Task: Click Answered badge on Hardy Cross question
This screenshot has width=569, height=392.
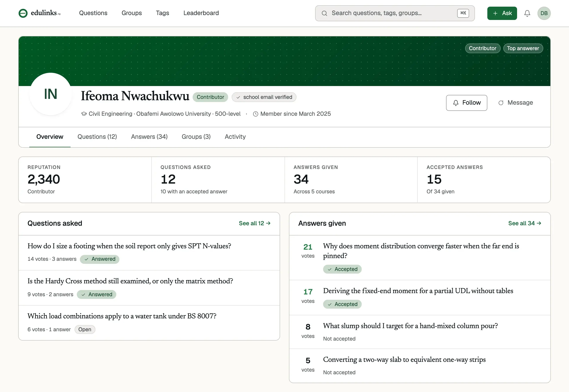Action: pos(96,294)
